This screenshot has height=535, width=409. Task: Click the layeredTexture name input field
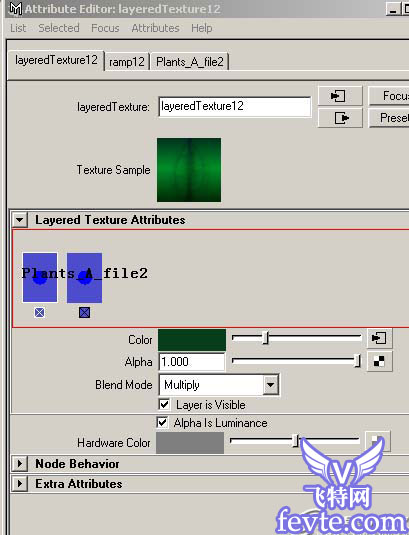[235, 107]
